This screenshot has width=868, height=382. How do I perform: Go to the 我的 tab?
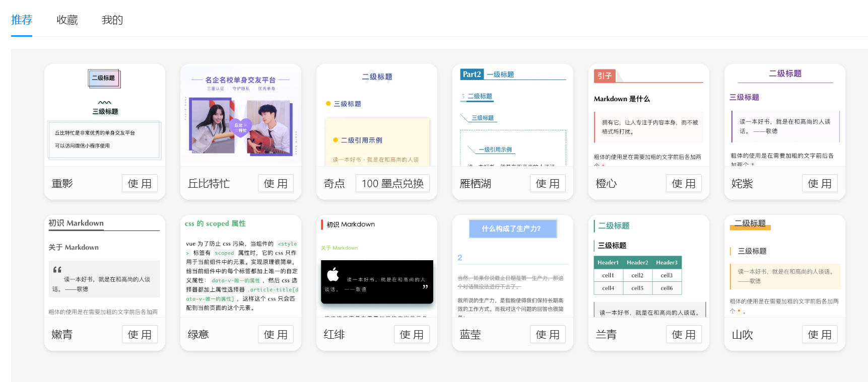click(x=112, y=20)
